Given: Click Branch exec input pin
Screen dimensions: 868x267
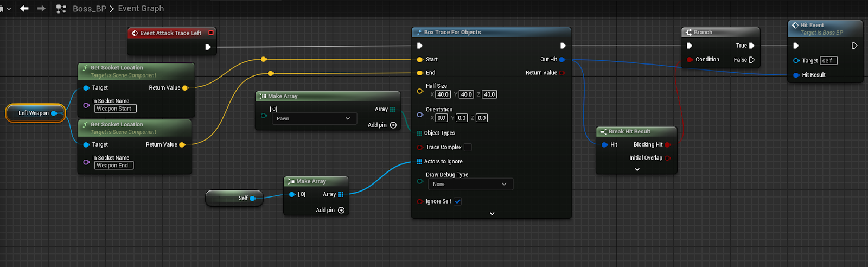Looking at the screenshot, I should pyautogui.click(x=690, y=46).
